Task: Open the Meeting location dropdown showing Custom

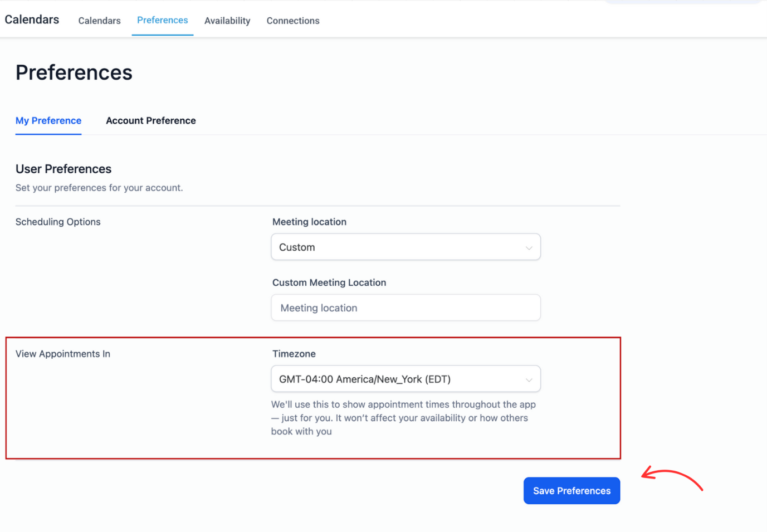Action: click(405, 247)
